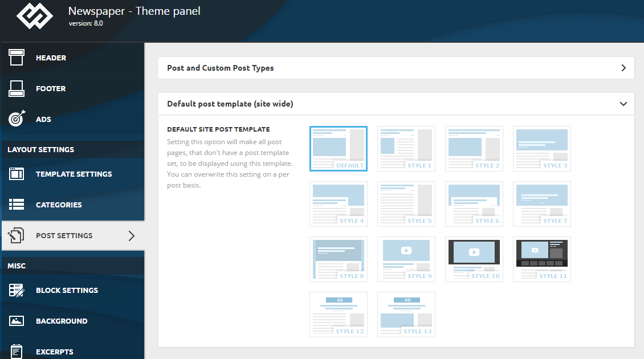Viewport: 644px width, 359px height.
Task: Open TEMPLATE SETTINGS in sidebar
Action: 73,174
